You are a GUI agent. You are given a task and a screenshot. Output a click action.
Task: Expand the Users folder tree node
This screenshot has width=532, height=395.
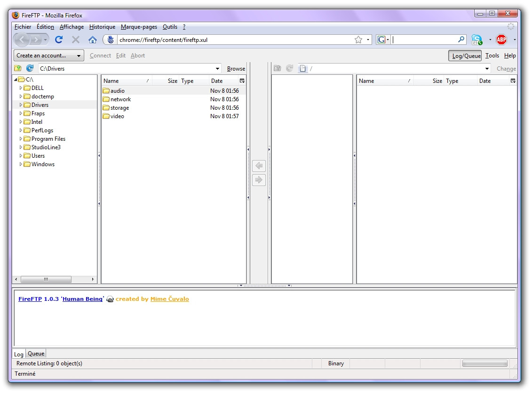point(21,156)
